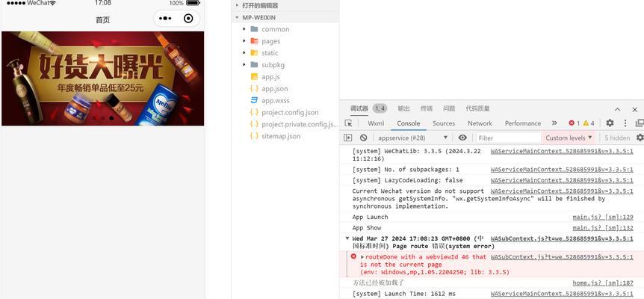Open the Custom levels dropdown
This screenshot has width=644, height=299.
(x=569, y=138)
